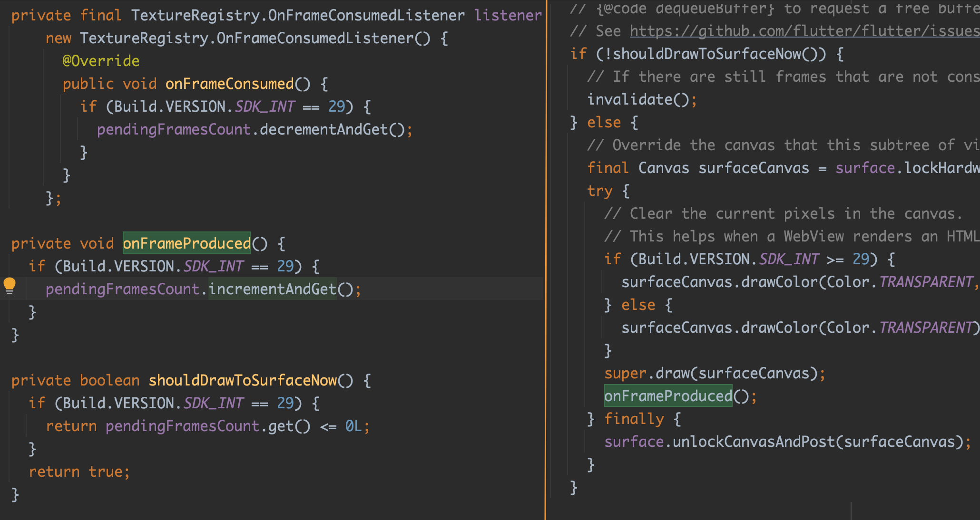Click the decrementAndGet method call
The width and height of the screenshot is (980, 520).
point(323,129)
